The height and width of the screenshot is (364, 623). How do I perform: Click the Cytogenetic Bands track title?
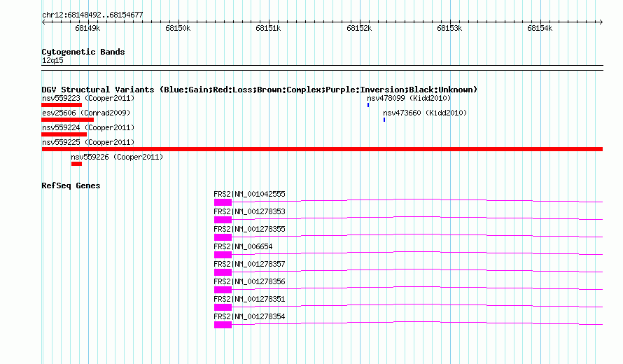83,52
